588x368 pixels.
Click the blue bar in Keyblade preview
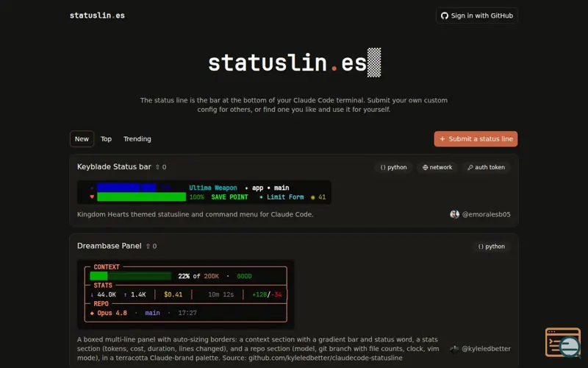[x=126, y=188]
